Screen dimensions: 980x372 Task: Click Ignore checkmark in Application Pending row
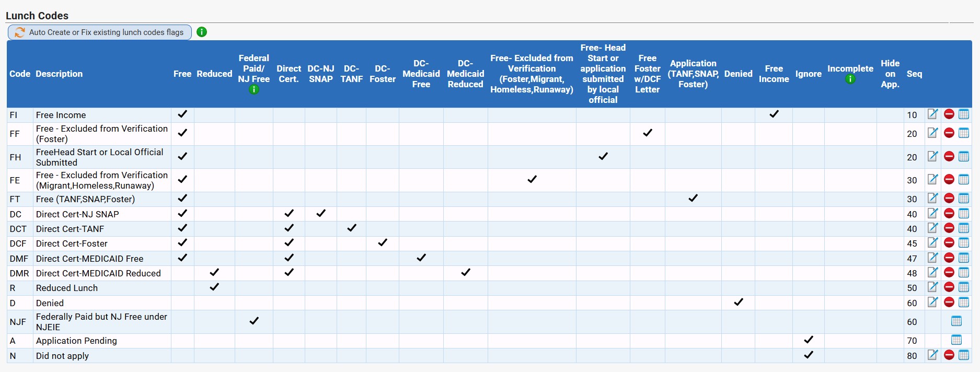[809, 340]
